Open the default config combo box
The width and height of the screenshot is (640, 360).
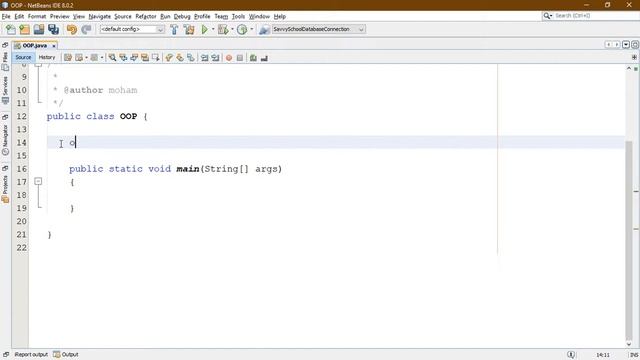(132, 29)
